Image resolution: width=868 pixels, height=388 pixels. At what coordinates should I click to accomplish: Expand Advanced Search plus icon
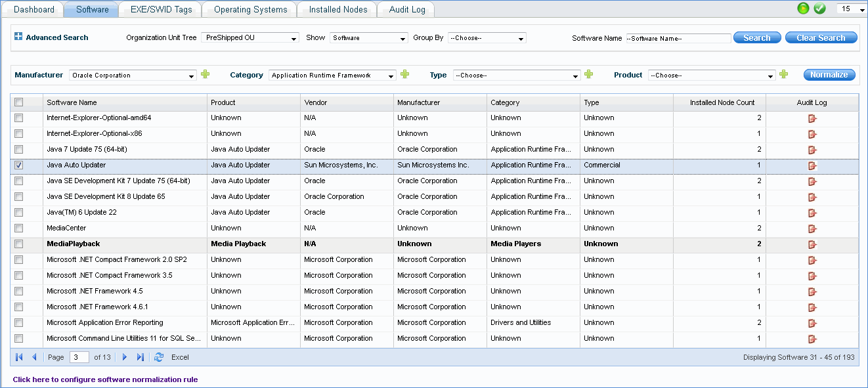pyautogui.click(x=18, y=37)
